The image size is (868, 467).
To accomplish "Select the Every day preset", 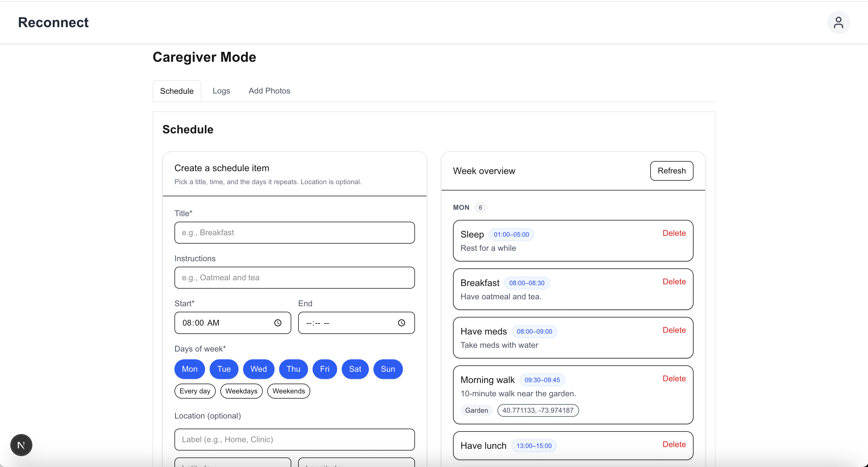I will pos(195,391).
